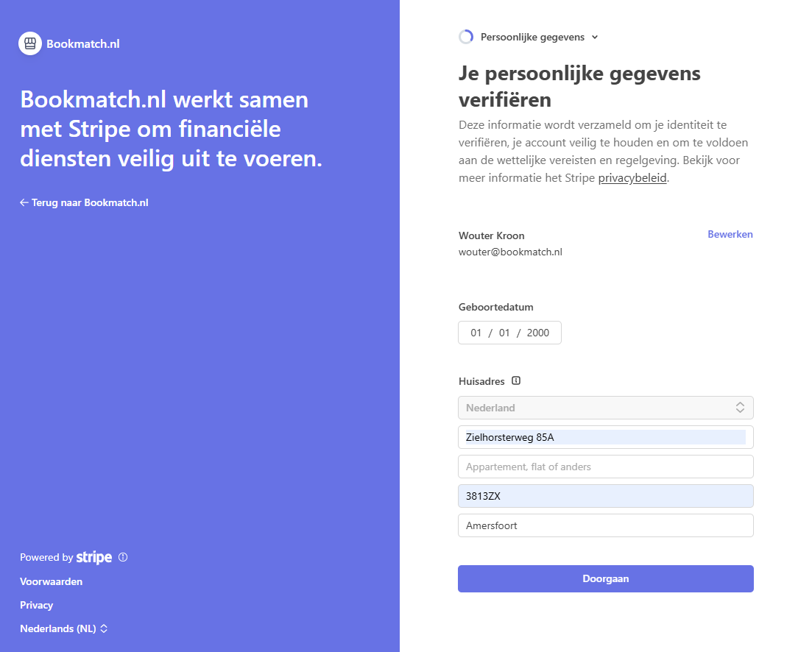This screenshot has width=812, height=652.
Task: Open the Stripe privacybeleid link
Action: (632, 178)
